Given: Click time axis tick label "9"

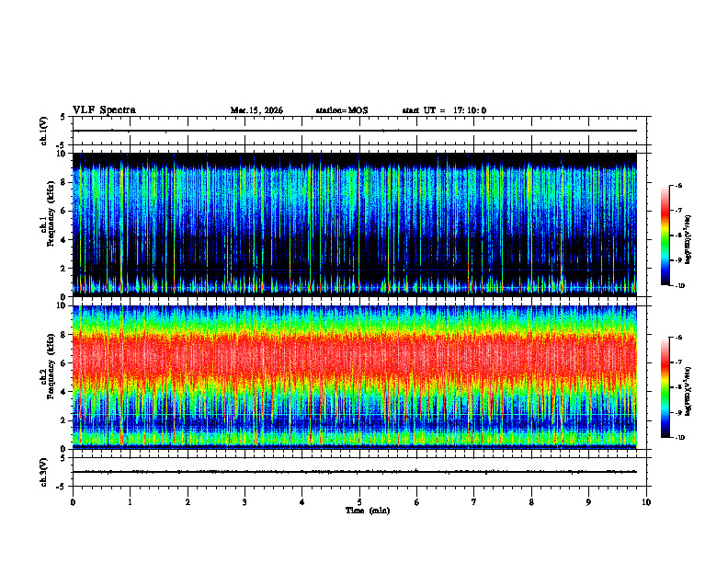Looking at the screenshot, I should click(x=588, y=502).
